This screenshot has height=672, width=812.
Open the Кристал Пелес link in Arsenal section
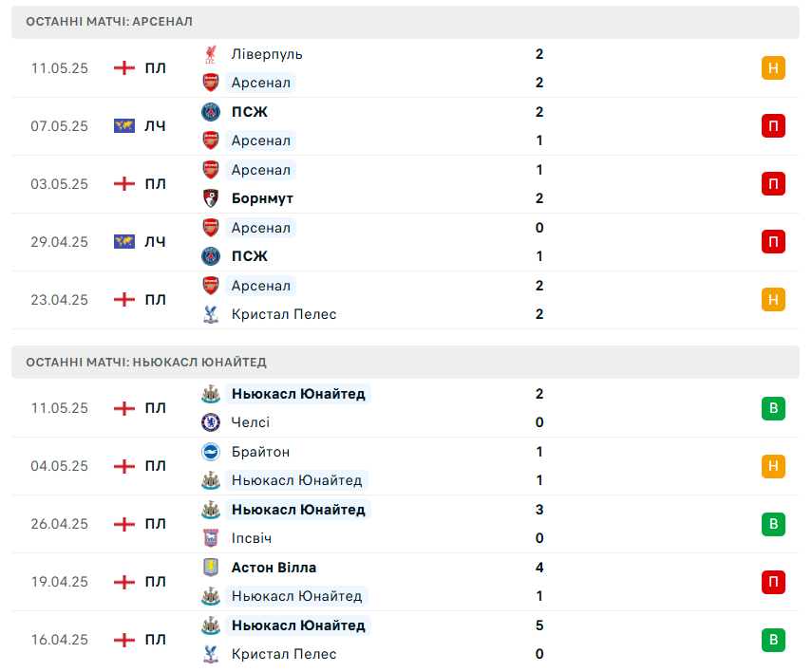click(284, 314)
